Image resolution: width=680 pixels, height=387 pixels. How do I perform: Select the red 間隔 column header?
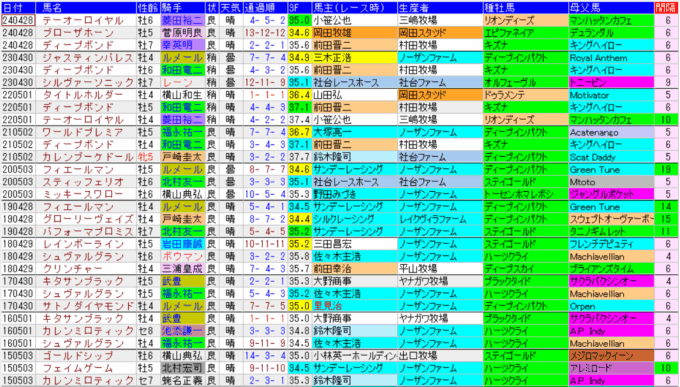coord(667,7)
